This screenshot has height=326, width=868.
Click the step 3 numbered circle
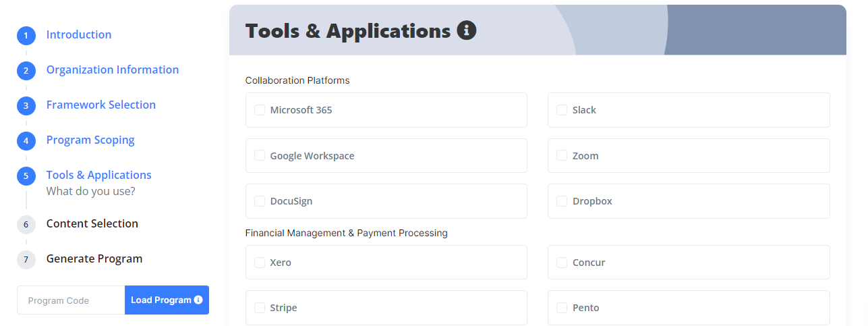point(26,106)
